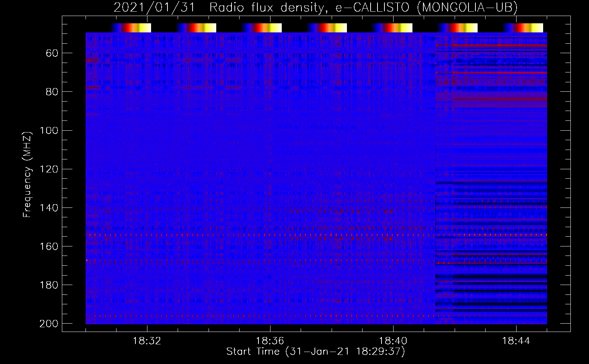Image resolution: width=589 pixels, height=364 pixels.
Task: Click the 80 frequency tick label
Action: (x=52, y=92)
